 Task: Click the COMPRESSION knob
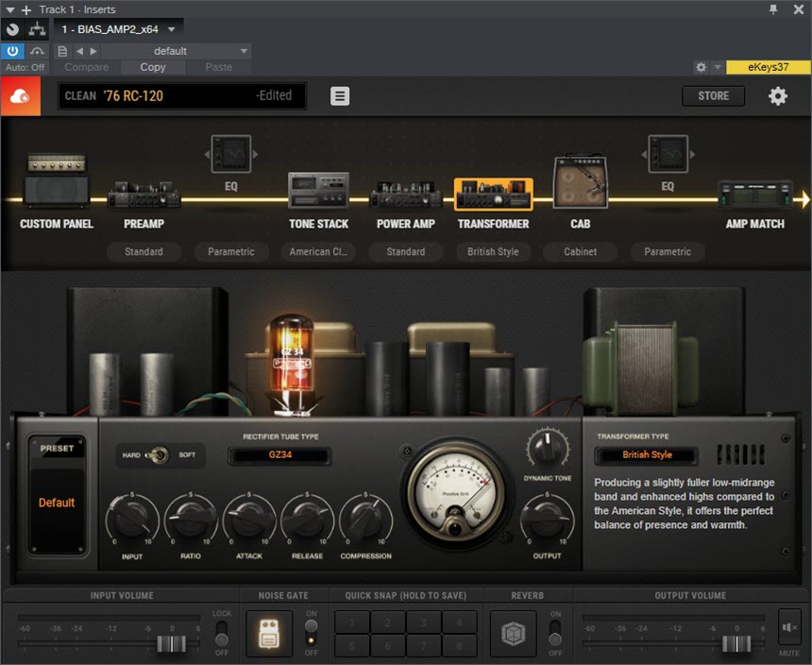point(365,519)
